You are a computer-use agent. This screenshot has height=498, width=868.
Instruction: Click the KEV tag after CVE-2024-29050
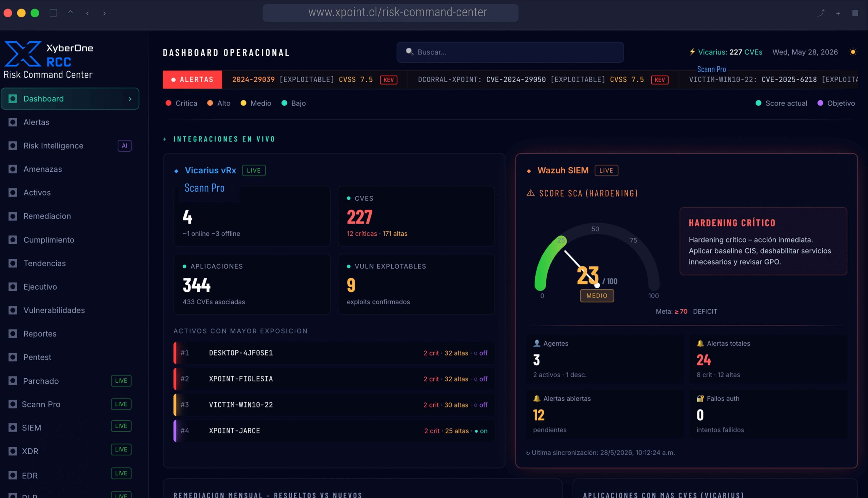(x=659, y=80)
